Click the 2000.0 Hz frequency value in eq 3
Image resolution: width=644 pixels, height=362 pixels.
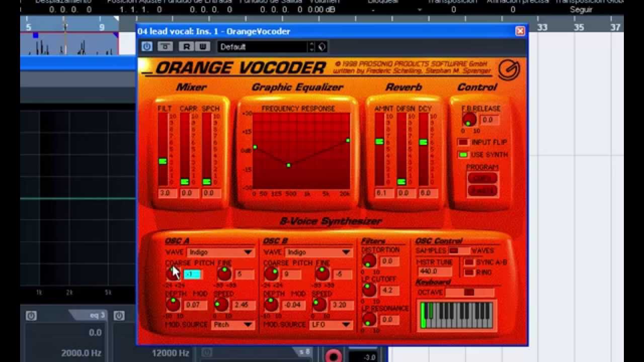(x=82, y=353)
